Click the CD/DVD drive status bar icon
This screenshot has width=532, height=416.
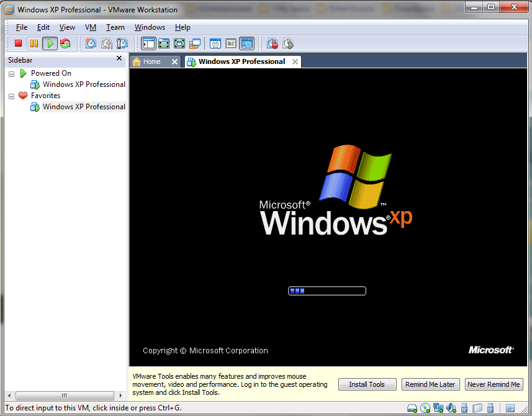coord(425,408)
